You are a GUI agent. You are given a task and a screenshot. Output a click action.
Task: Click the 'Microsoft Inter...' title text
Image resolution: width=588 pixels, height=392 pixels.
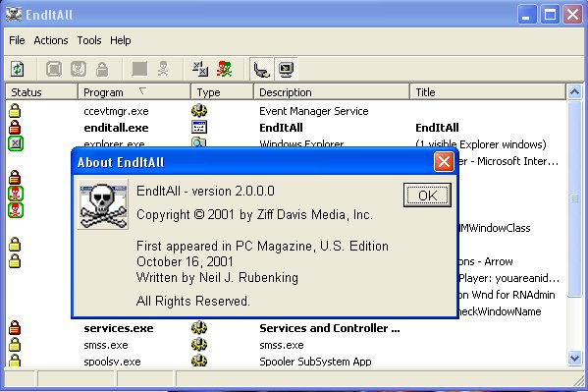[518, 161]
